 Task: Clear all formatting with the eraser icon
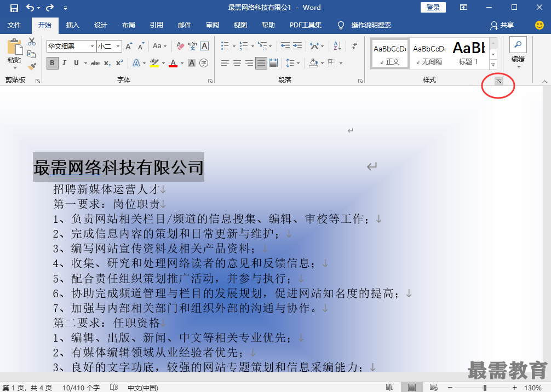[x=180, y=46]
